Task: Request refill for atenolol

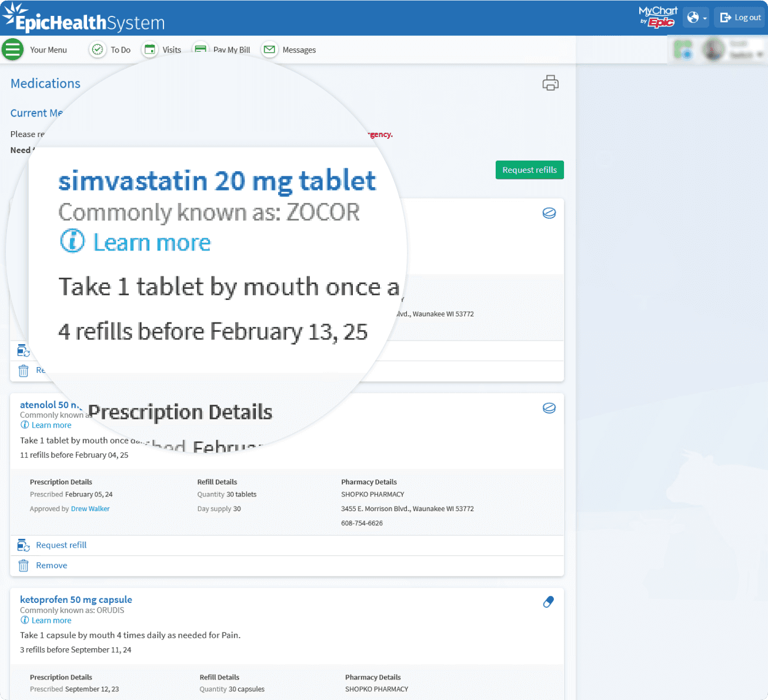Action: (61, 545)
